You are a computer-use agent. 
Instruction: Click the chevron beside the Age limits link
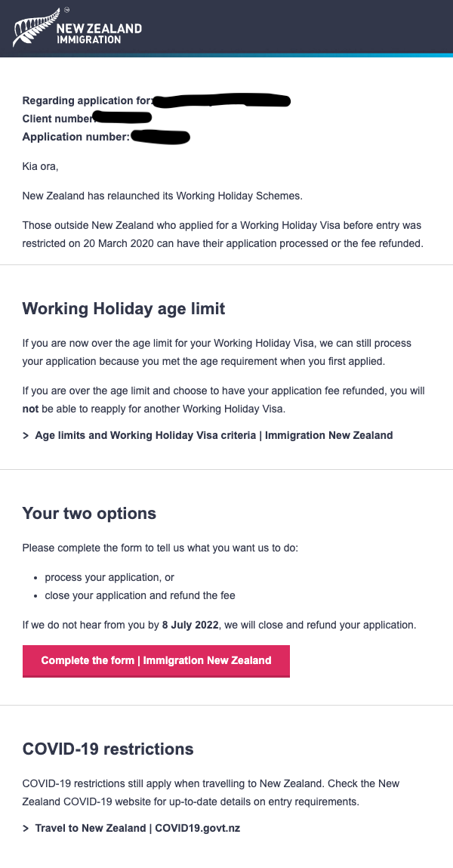(26, 436)
